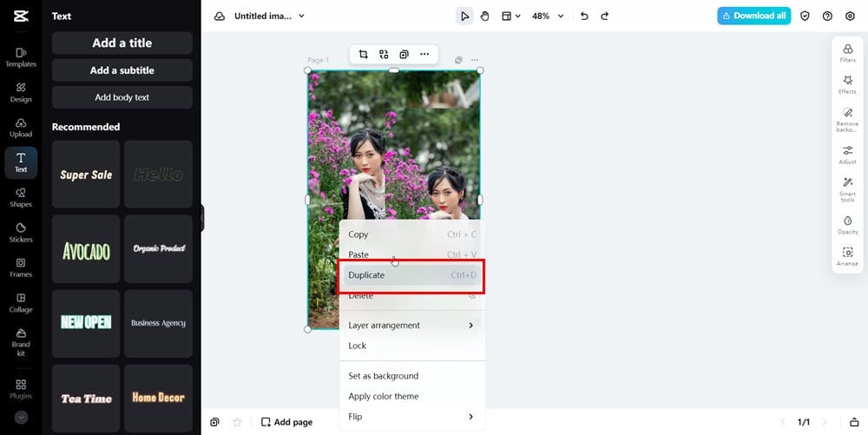Open the Opacity control

(x=847, y=225)
